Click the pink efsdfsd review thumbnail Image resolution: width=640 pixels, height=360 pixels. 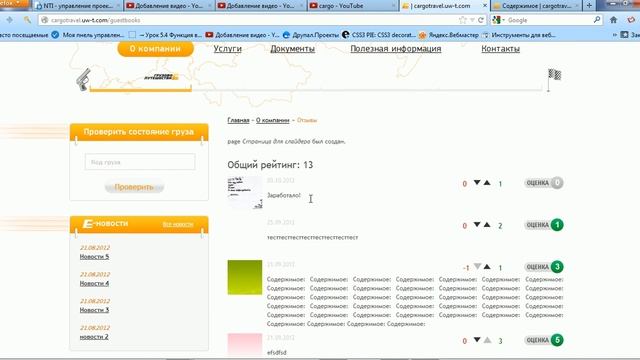[x=244, y=344]
